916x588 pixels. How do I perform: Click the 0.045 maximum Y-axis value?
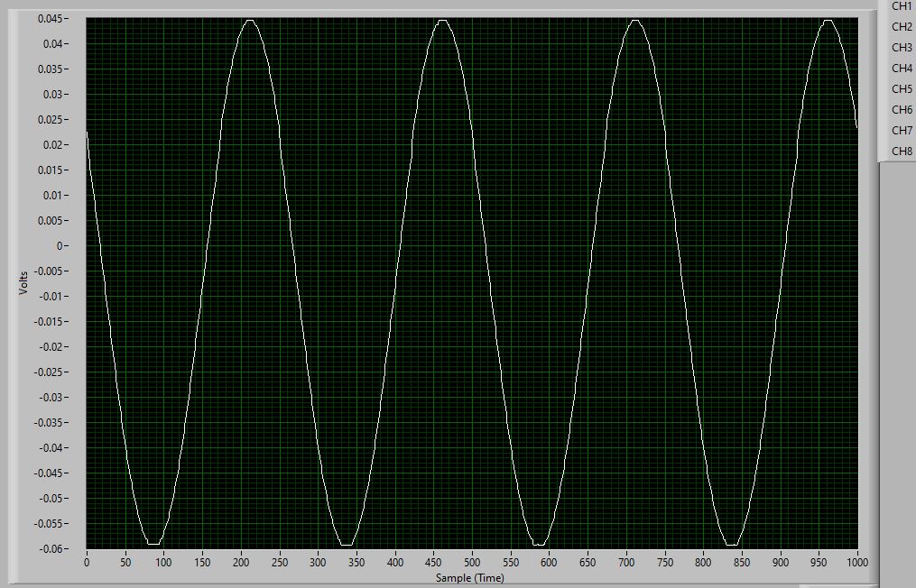51,19
